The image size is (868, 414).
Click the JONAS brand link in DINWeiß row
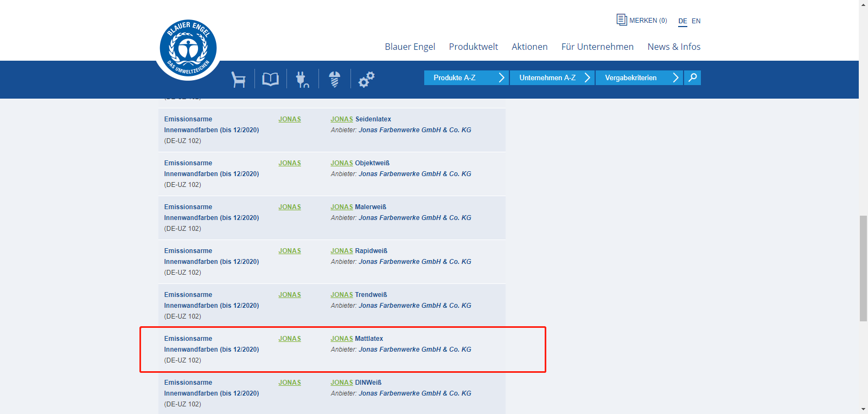coord(290,383)
